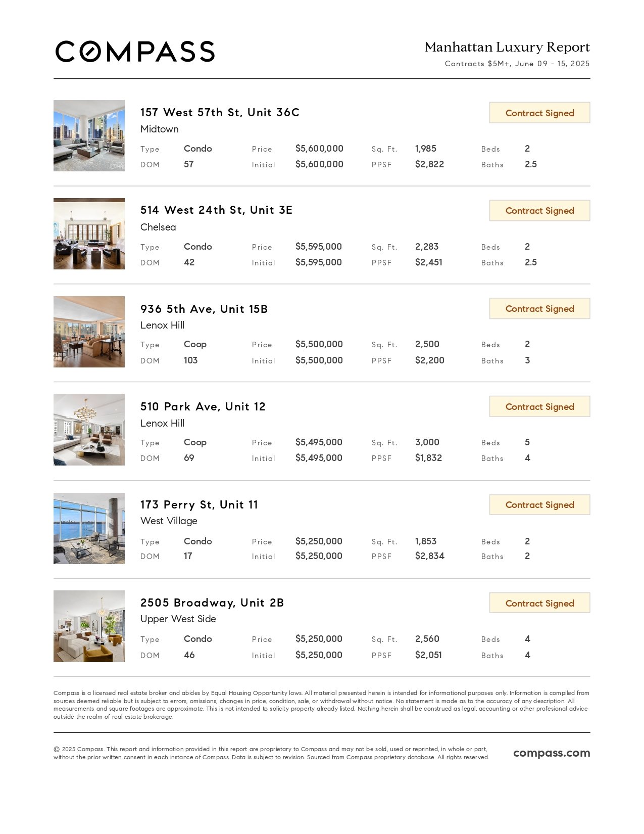Screen dimensions: 644x834
Task: Open the 2505 Broadway listing photo
Action: [x=89, y=626]
